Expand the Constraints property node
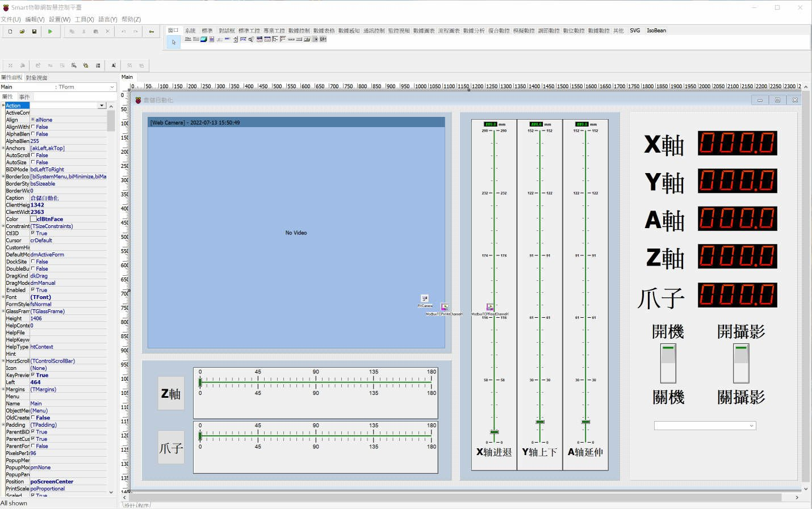 click(3, 226)
